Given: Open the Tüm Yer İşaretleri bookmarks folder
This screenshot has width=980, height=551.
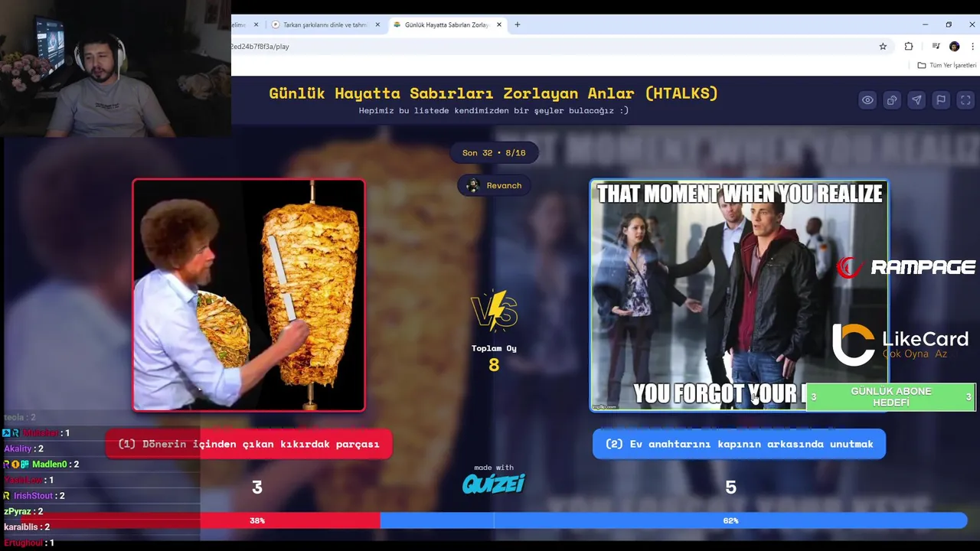Looking at the screenshot, I should coord(947,65).
